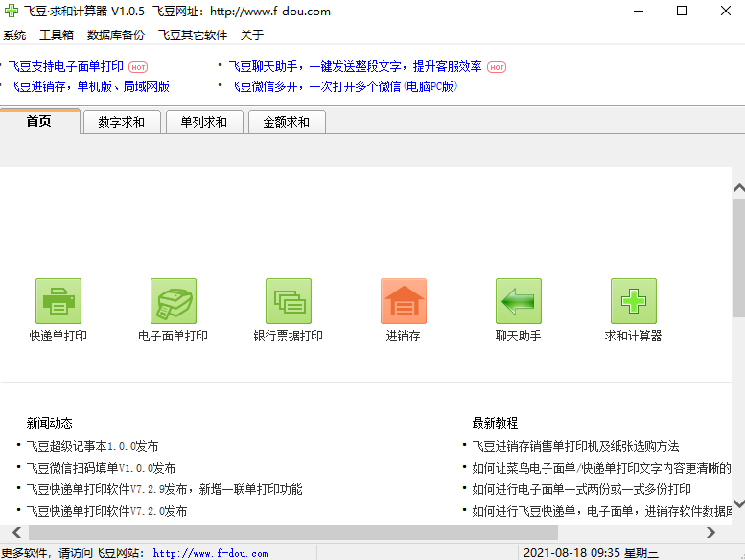Open the 数据库备份 menu
Viewport: 745px width, 560px height.
[x=116, y=35]
